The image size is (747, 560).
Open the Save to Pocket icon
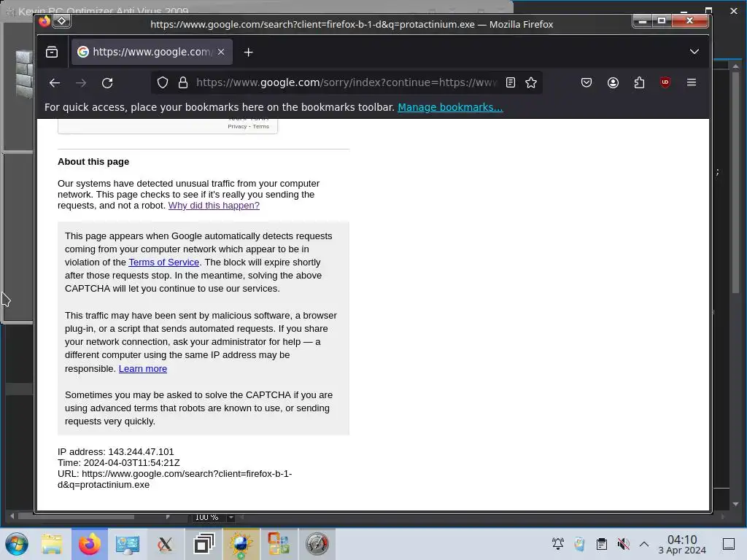pyautogui.click(x=587, y=83)
